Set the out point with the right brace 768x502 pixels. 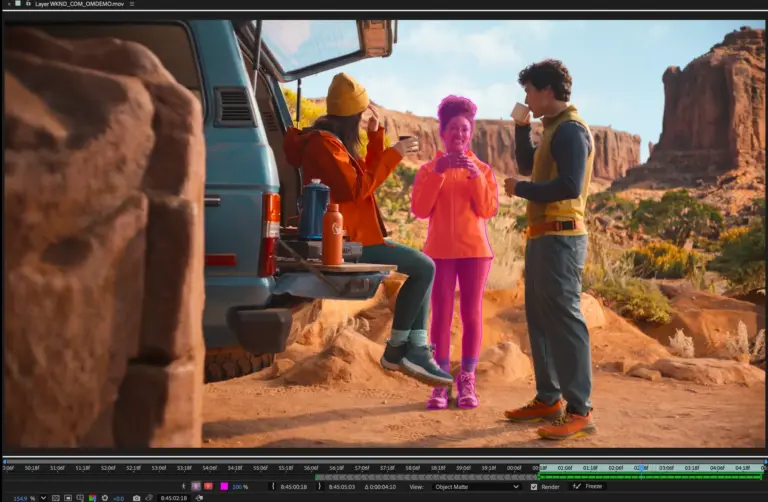tap(319, 486)
